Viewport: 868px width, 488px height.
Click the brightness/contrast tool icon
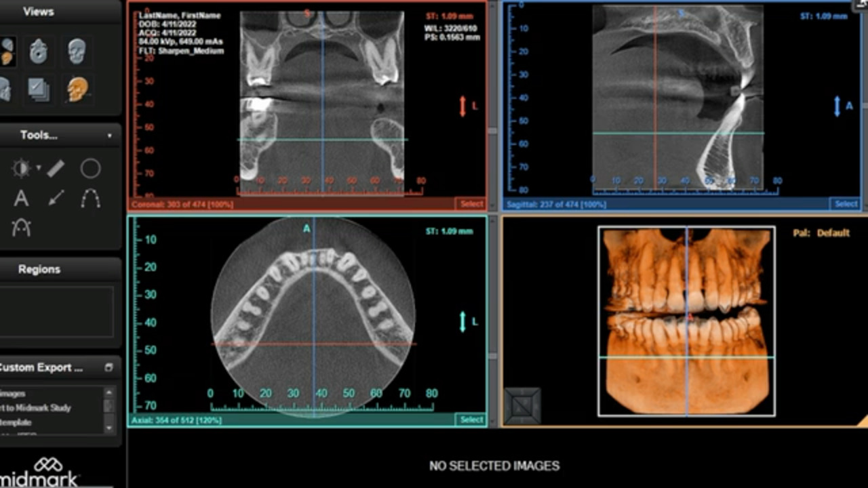21,168
